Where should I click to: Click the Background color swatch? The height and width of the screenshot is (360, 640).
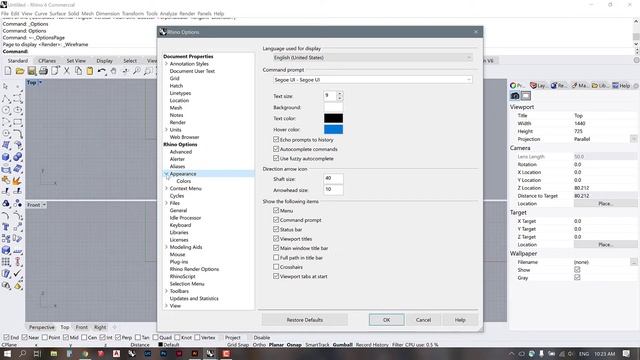pyautogui.click(x=333, y=107)
